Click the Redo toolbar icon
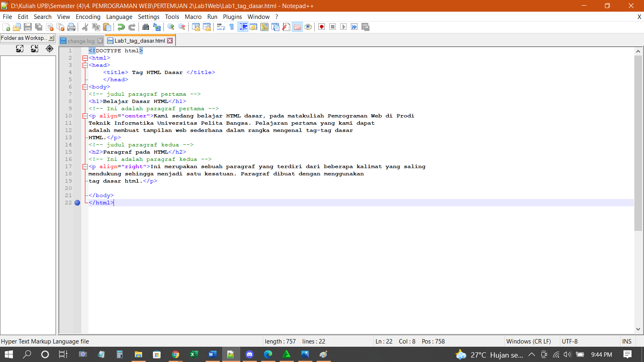This screenshot has width=644, height=362. click(132, 27)
